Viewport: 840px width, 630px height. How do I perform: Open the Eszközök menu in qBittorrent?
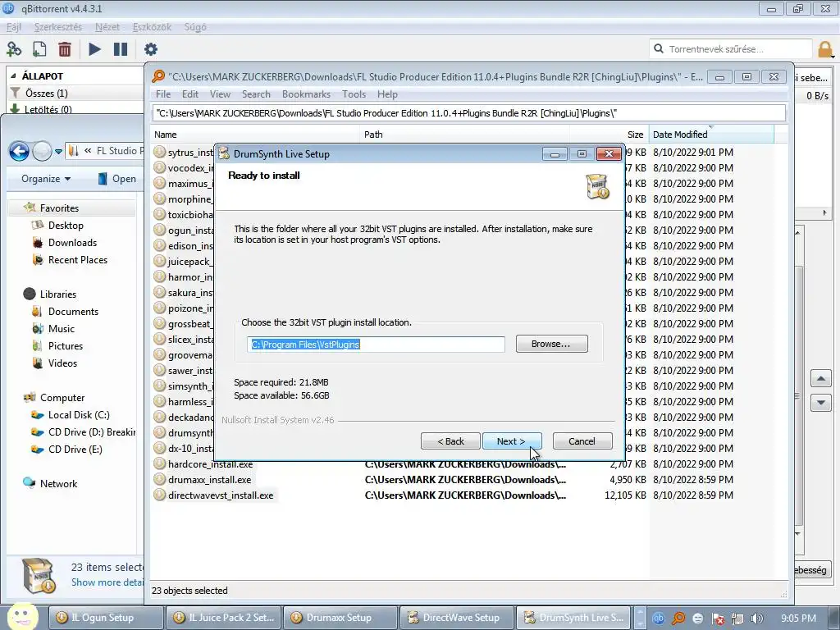tap(152, 27)
